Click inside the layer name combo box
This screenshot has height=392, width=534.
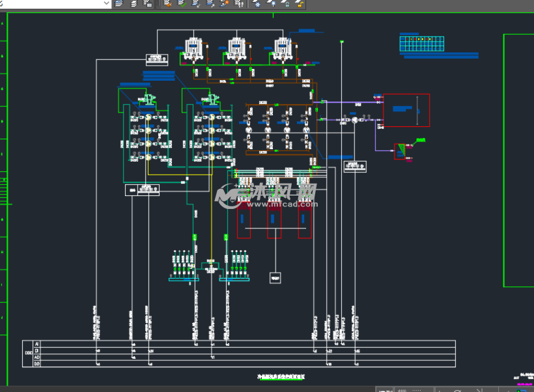(x=51, y=3)
